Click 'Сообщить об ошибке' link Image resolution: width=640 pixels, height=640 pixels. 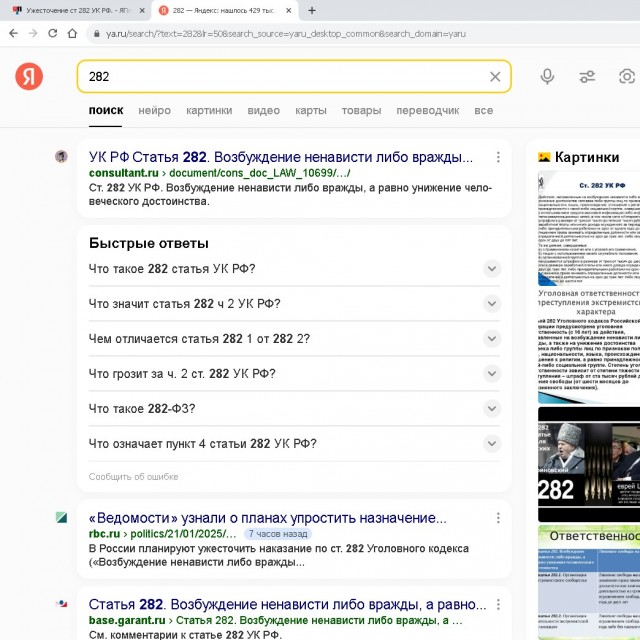133,476
